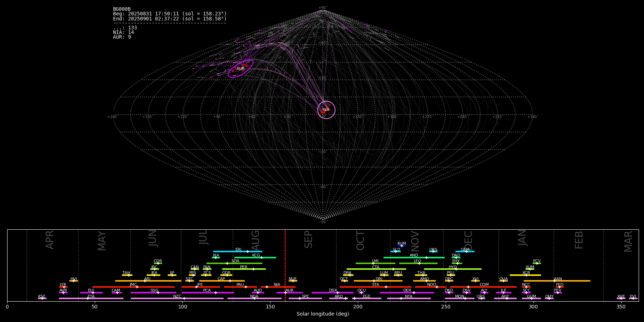The height and width of the screenshot is (322, 644).
Task: Select the PER shower bar in timeline
Action: (244, 269)
